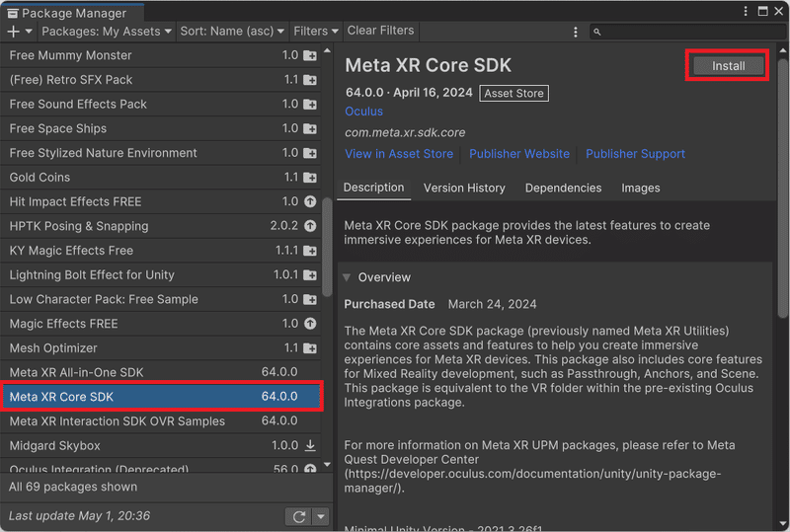Click import icon beside Gold Coins
This screenshot has height=532, width=790.
[x=310, y=178]
